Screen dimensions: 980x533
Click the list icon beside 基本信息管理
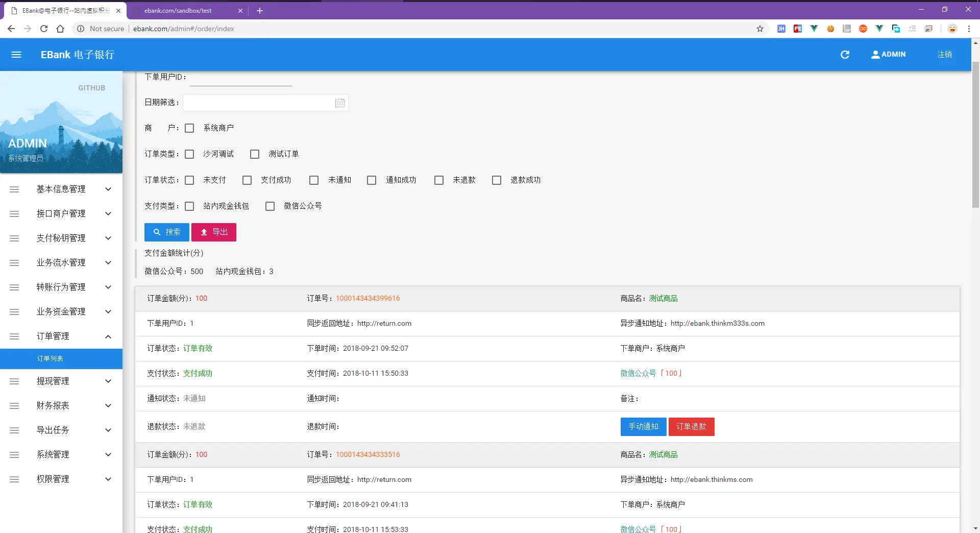coord(14,189)
